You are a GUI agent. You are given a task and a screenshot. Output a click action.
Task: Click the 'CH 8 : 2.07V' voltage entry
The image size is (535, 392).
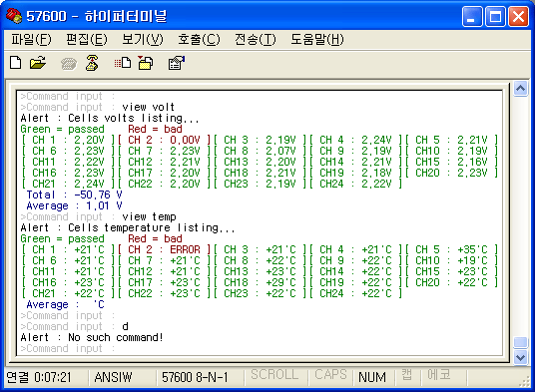[261, 151]
